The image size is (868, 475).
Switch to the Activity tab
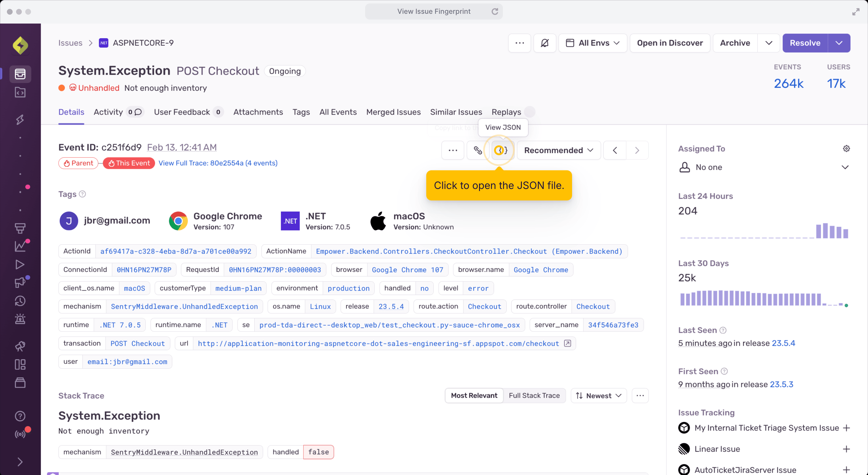(119, 112)
